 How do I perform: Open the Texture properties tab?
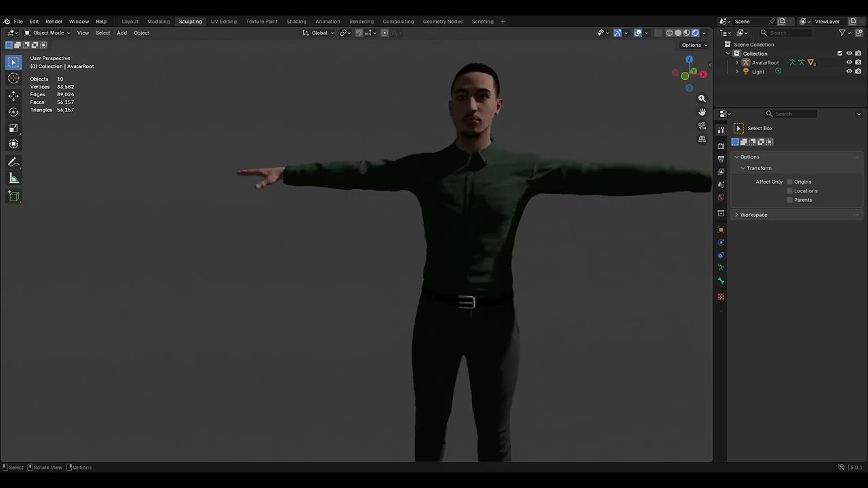(x=721, y=297)
